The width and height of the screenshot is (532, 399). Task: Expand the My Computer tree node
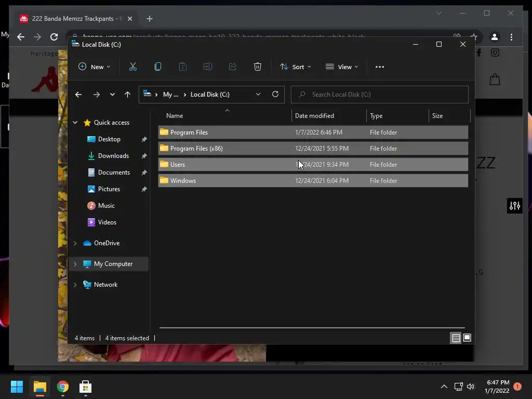pos(75,264)
